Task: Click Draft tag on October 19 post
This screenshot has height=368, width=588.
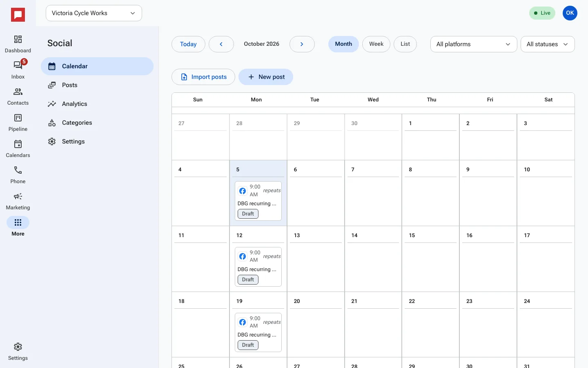Action: (248, 345)
